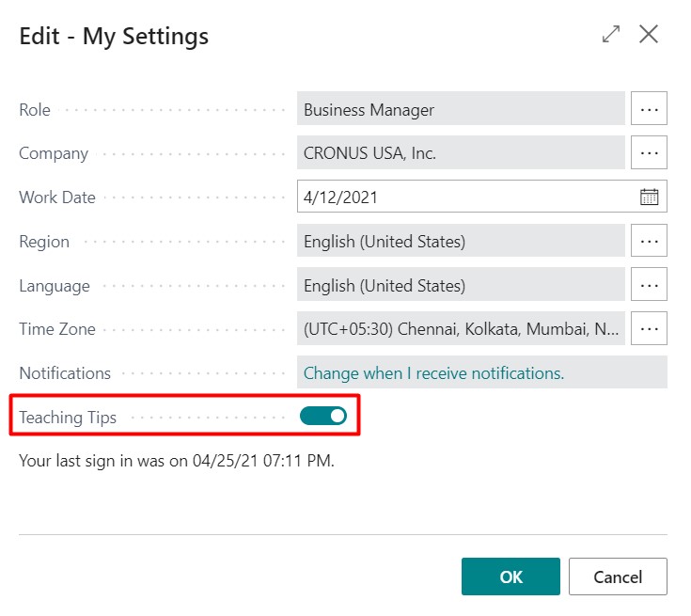Viewport: 691px width, 616px height.
Task: Open the Company lookup ellipsis button
Action: tap(649, 152)
